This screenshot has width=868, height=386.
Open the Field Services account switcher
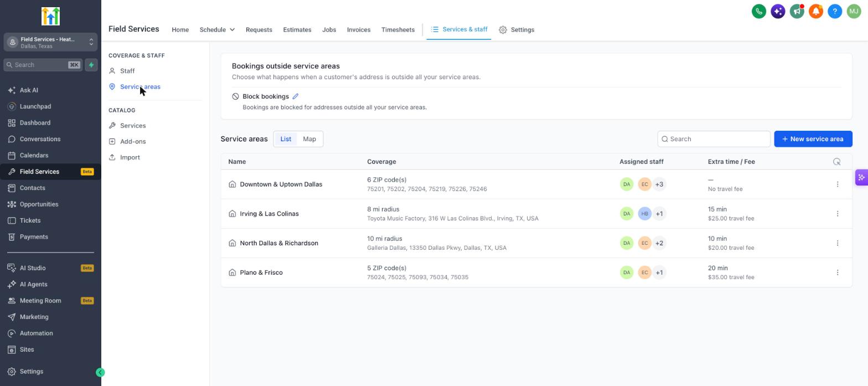(x=50, y=42)
